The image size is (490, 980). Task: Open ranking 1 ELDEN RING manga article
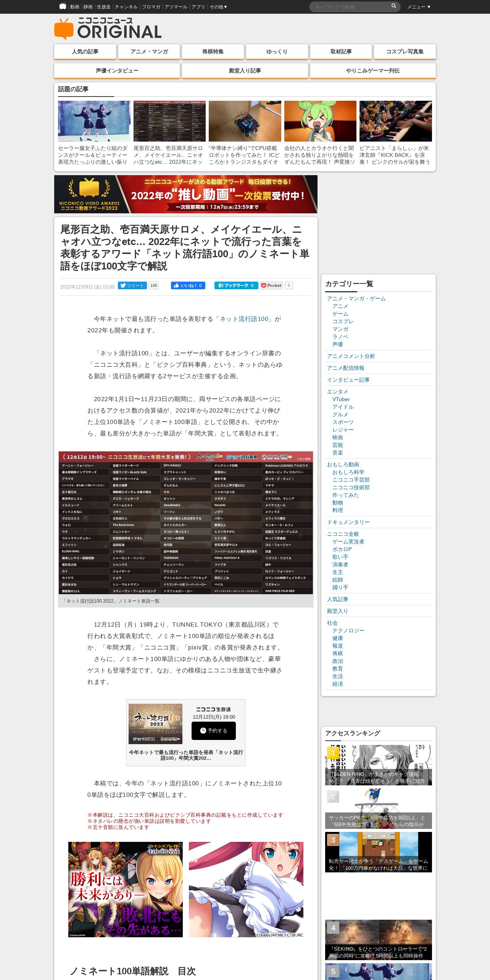pyautogui.click(x=379, y=765)
